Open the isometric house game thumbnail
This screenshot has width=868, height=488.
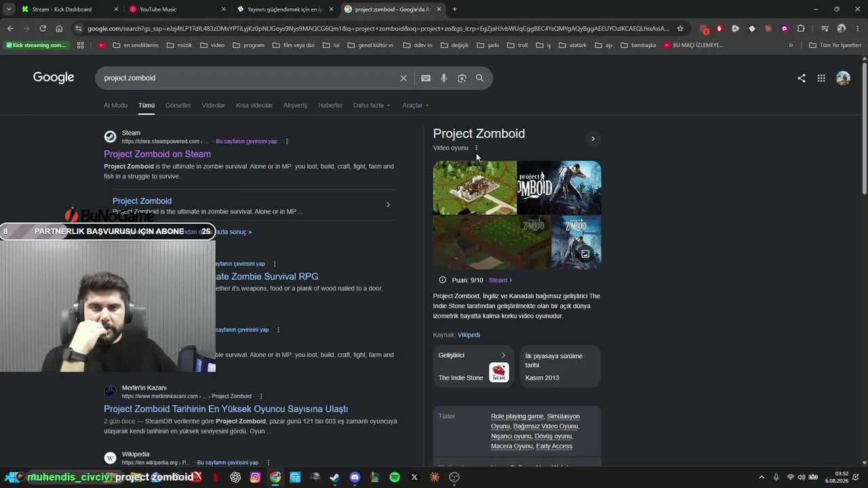click(x=475, y=188)
